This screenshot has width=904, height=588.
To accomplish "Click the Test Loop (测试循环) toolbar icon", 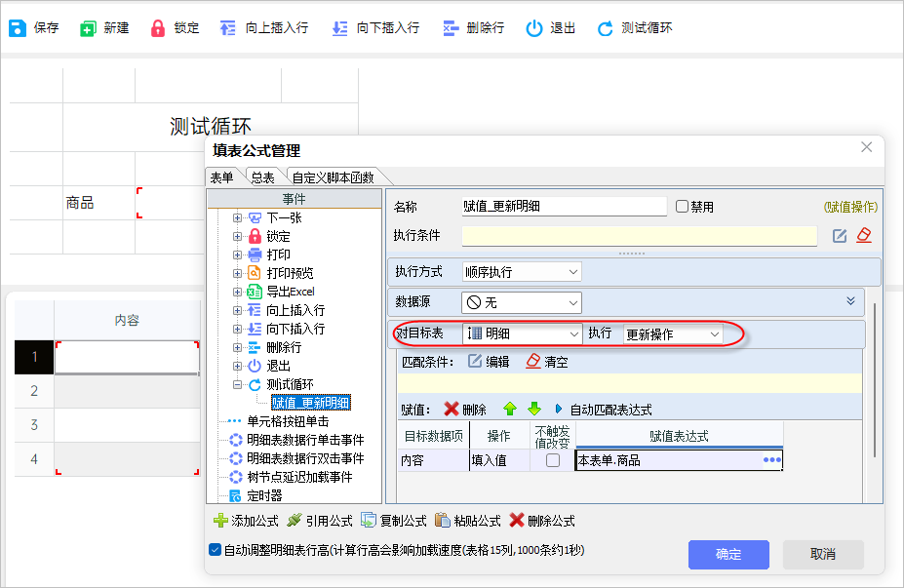I will (x=606, y=28).
